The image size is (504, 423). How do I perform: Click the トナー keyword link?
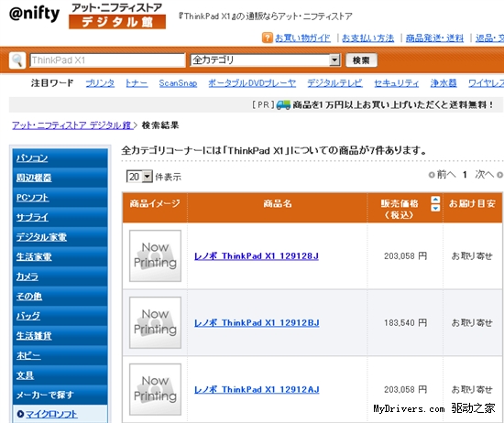click(137, 83)
